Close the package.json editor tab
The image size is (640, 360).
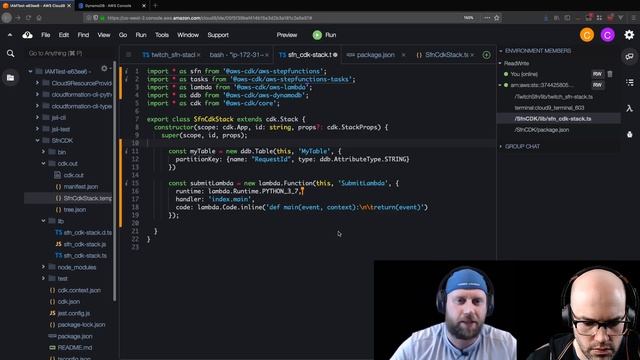(x=403, y=55)
